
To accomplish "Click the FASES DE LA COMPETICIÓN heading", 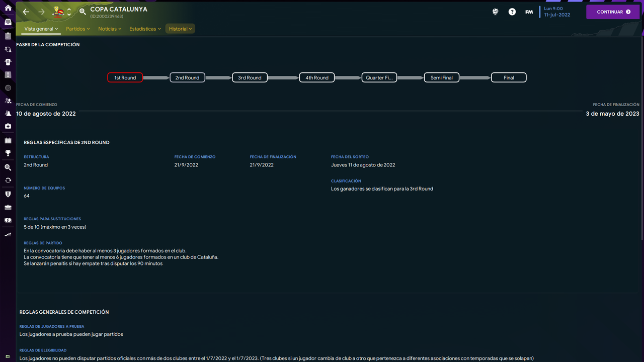I will (x=48, y=44).
